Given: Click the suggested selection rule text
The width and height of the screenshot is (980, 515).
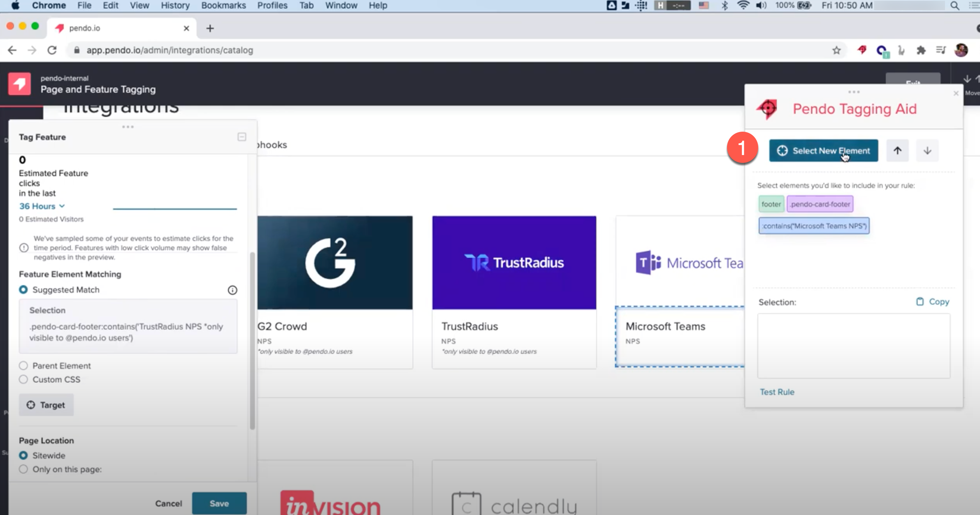Looking at the screenshot, I should tap(126, 332).
